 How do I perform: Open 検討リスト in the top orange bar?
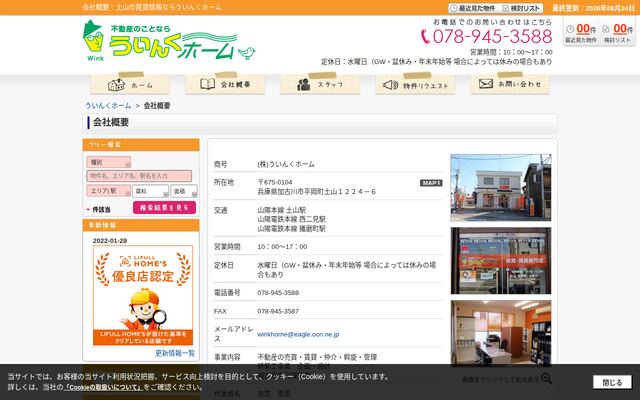522,8
